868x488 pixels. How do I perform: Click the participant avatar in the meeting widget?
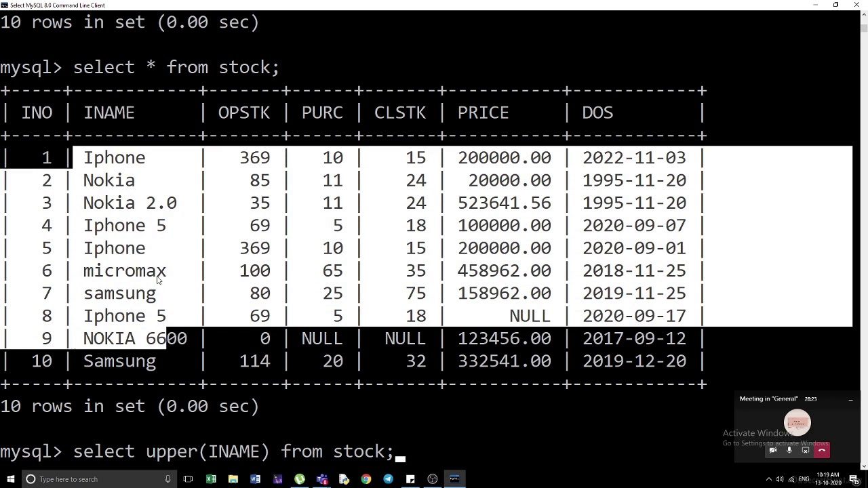click(797, 422)
